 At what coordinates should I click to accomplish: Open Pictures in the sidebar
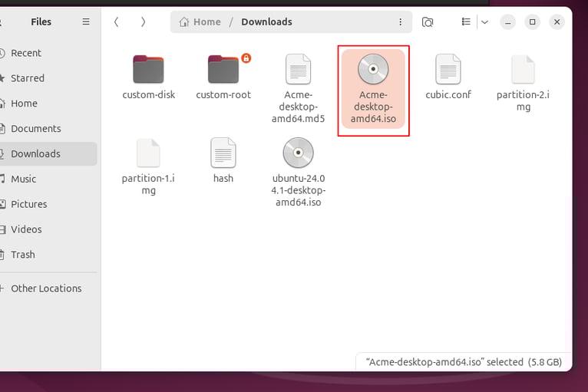pos(47,204)
